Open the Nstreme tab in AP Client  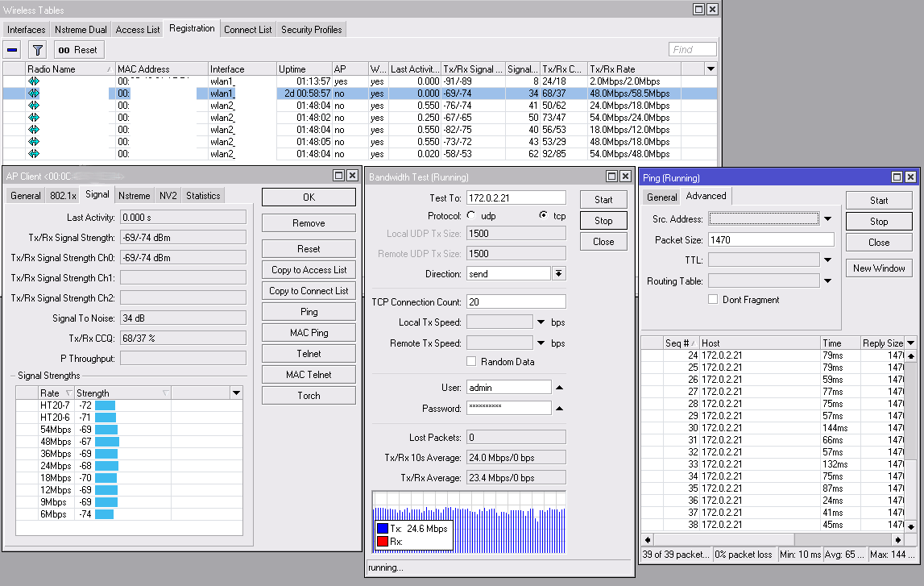pos(134,195)
